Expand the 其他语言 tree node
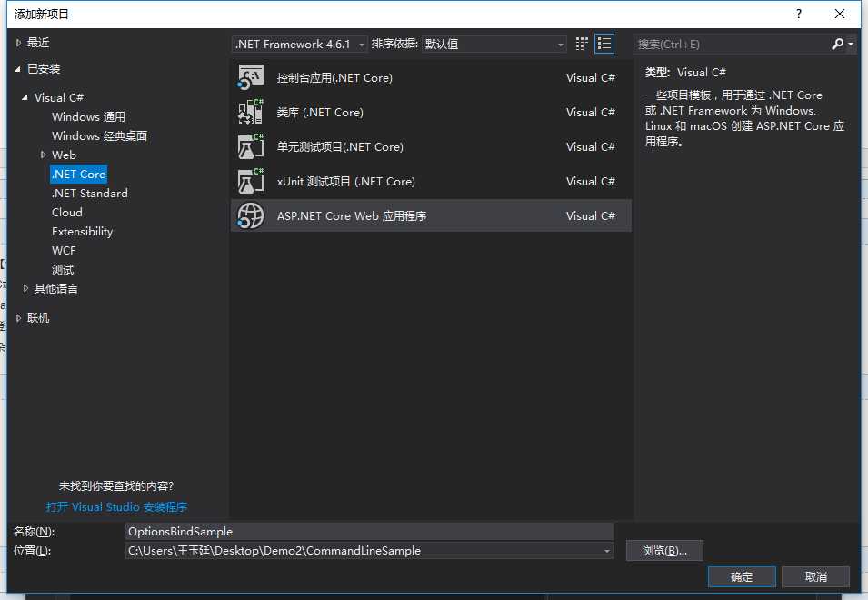868x600 pixels. (25, 288)
